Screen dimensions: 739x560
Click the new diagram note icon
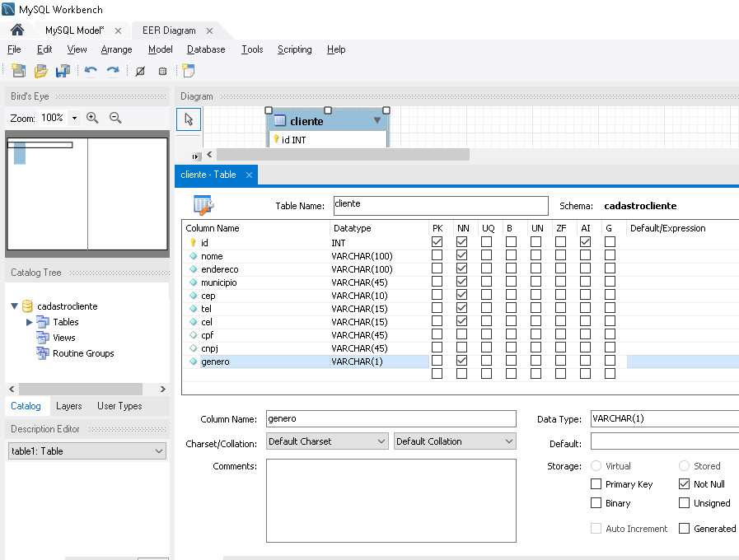coord(188,70)
